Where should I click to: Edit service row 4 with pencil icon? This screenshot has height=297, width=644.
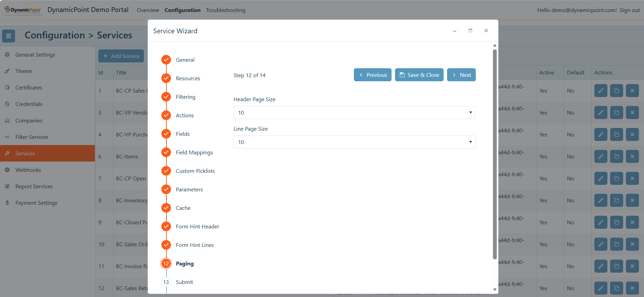601,134
